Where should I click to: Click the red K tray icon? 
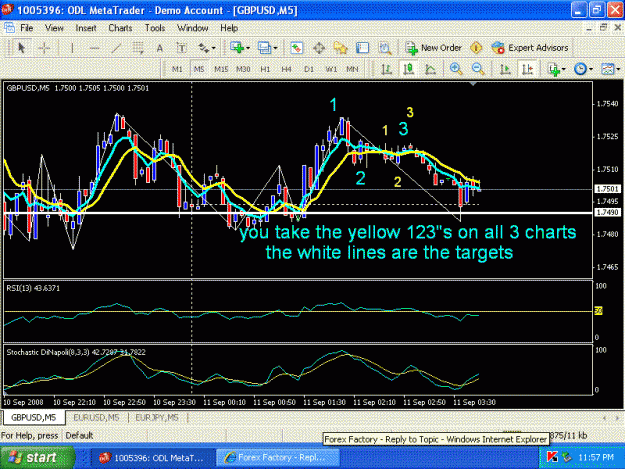(x=552, y=457)
